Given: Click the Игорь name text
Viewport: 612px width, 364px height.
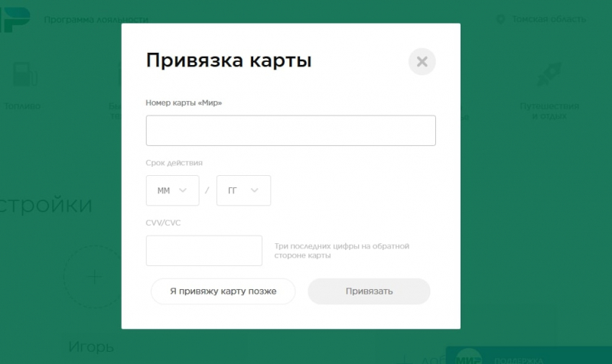Looking at the screenshot, I should pyautogui.click(x=91, y=346).
